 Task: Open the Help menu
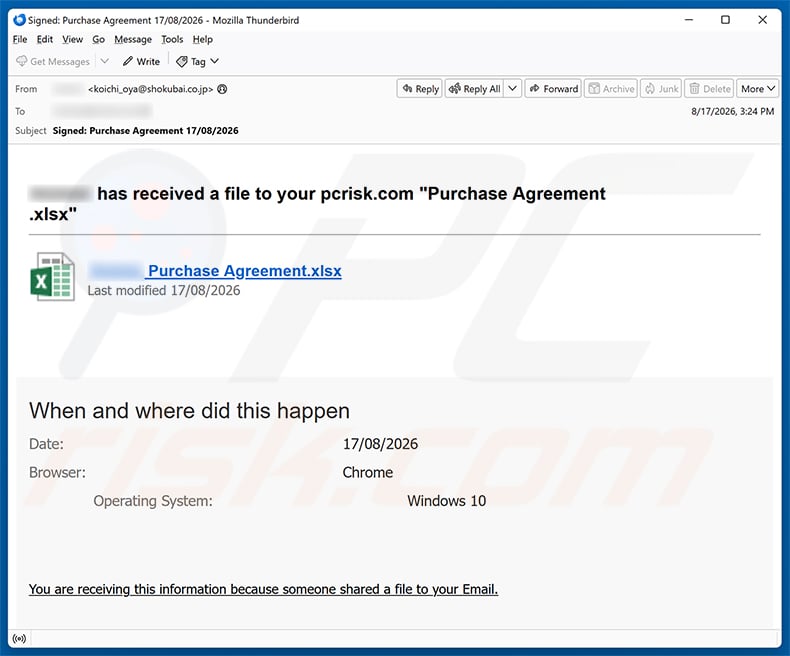point(203,39)
